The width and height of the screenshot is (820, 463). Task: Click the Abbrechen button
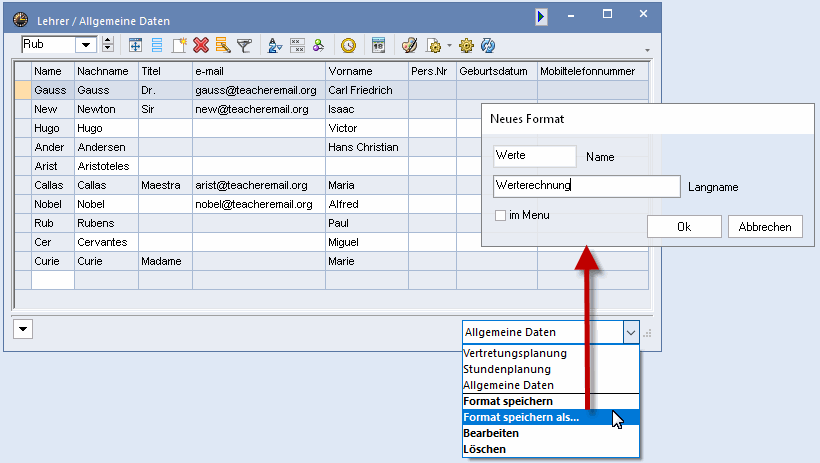pyautogui.click(x=765, y=227)
